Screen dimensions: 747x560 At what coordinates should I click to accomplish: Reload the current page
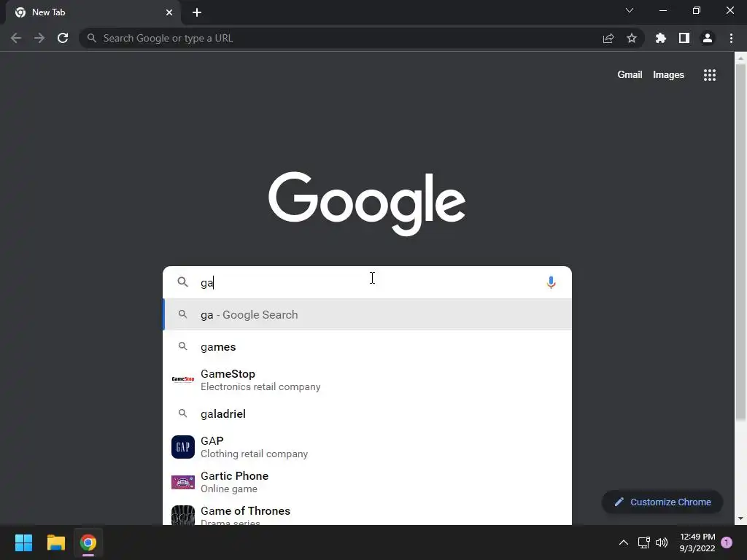(63, 38)
